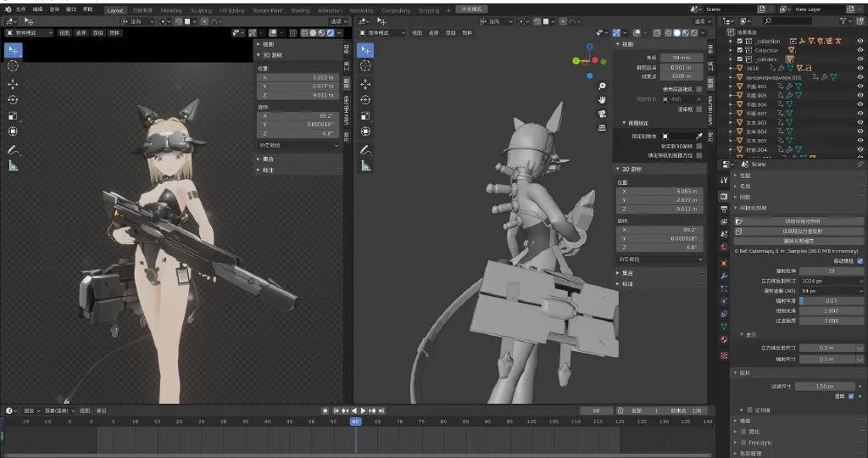Toggle the pin icon in properties header

(x=860, y=165)
